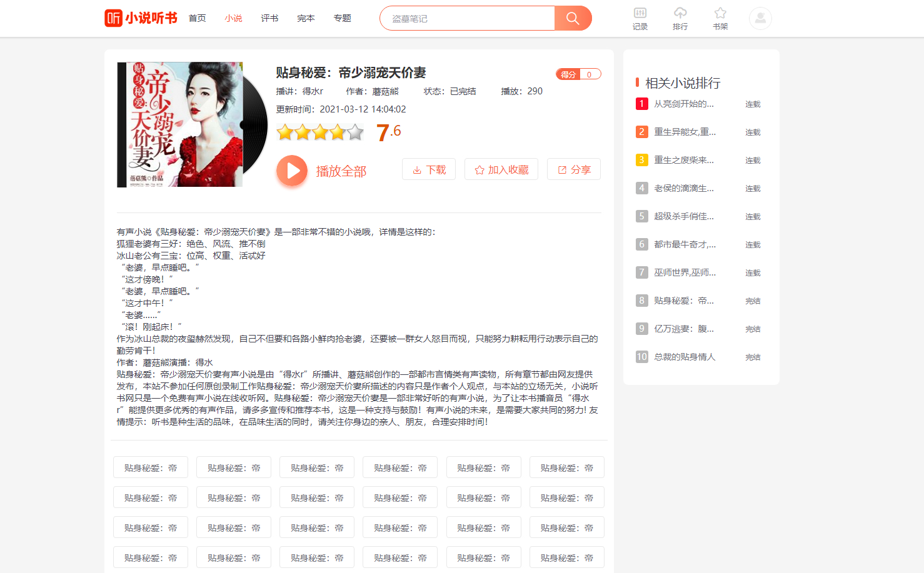The width and height of the screenshot is (924, 573).
Task: Click the share icon in 分享
Action: click(x=562, y=170)
